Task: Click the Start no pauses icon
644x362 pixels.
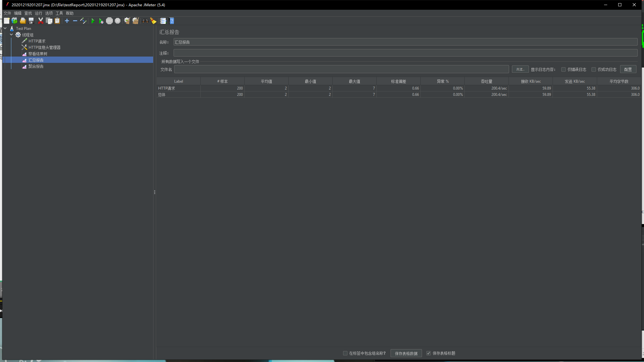Action: tap(101, 21)
